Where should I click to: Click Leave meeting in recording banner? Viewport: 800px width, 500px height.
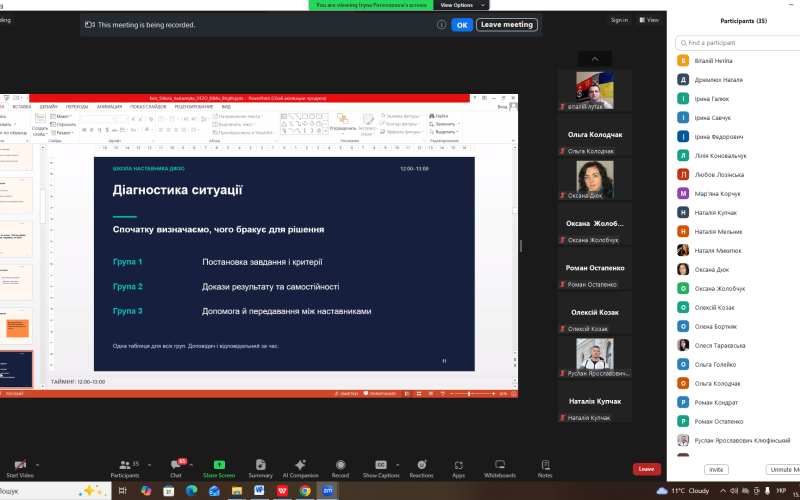pyautogui.click(x=507, y=24)
